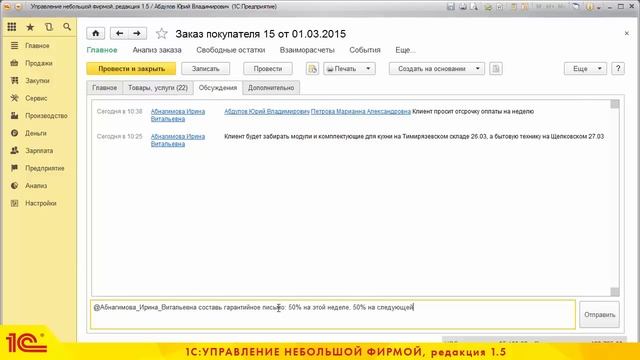Click the document icon after Создать на основании
The image size is (640, 360).
[496, 69]
